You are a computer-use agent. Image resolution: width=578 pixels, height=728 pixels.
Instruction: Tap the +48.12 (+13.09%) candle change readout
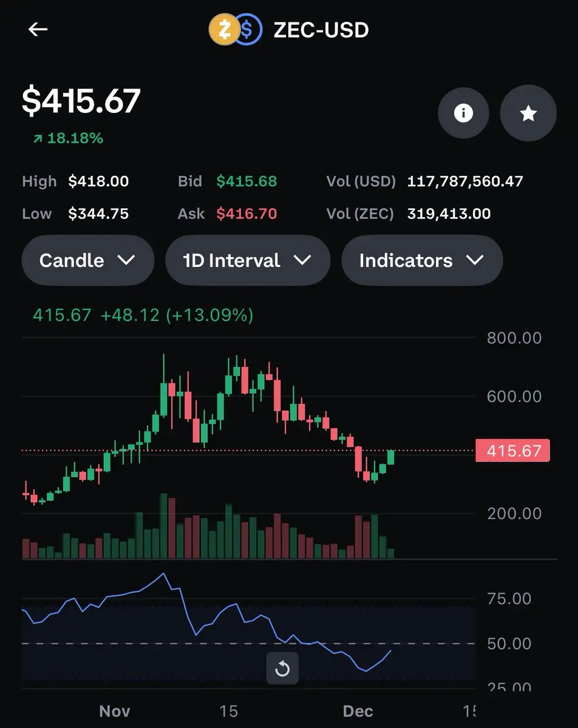(x=177, y=315)
